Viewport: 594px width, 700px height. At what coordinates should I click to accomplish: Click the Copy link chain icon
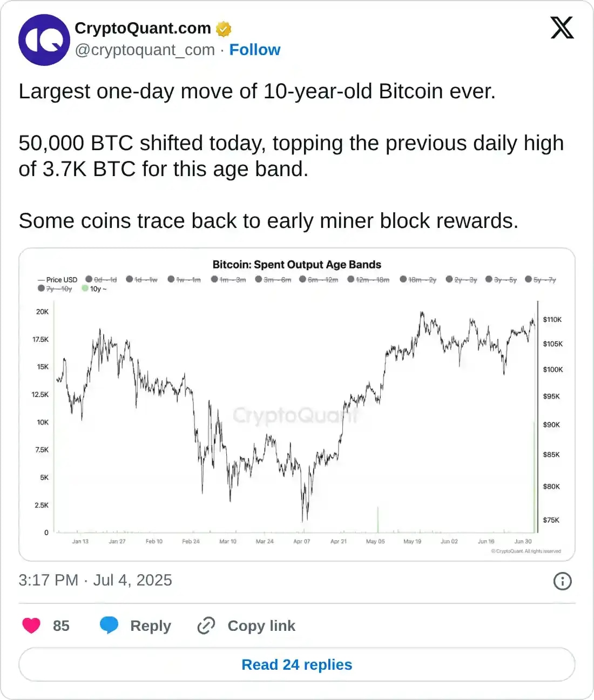206,625
